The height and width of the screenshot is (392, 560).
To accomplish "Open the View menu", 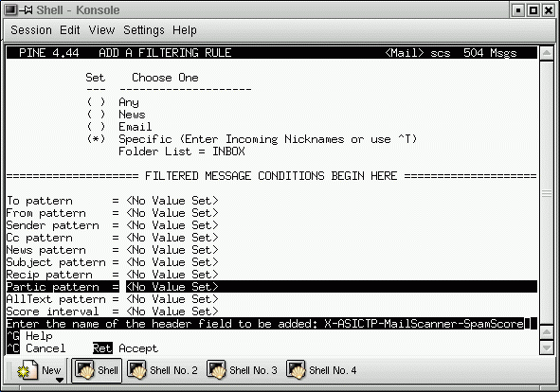I will coord(101,30).
